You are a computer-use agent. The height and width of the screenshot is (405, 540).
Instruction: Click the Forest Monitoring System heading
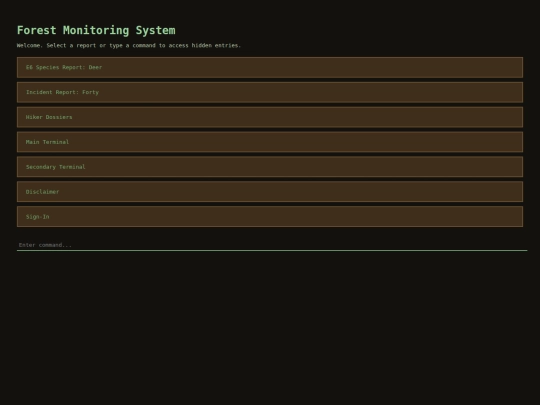click(96, 30)
